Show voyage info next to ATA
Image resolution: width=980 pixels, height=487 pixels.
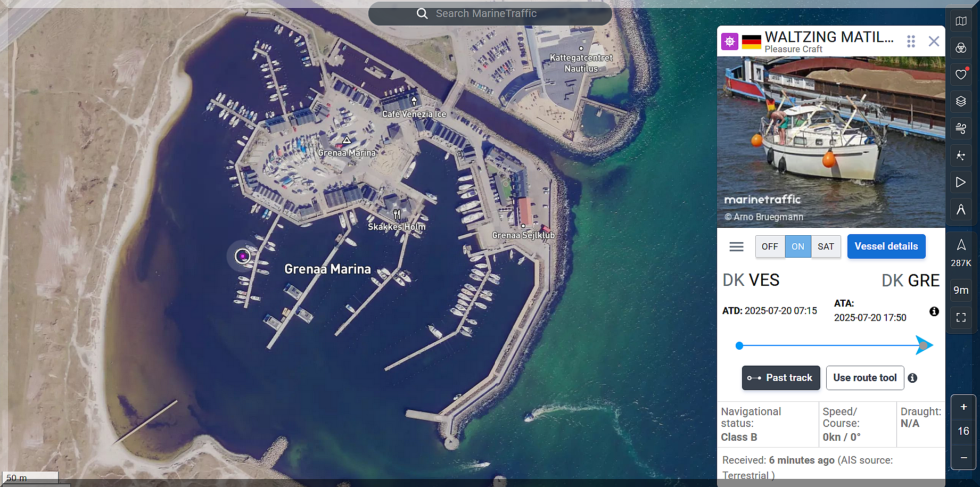coord(934,311)
